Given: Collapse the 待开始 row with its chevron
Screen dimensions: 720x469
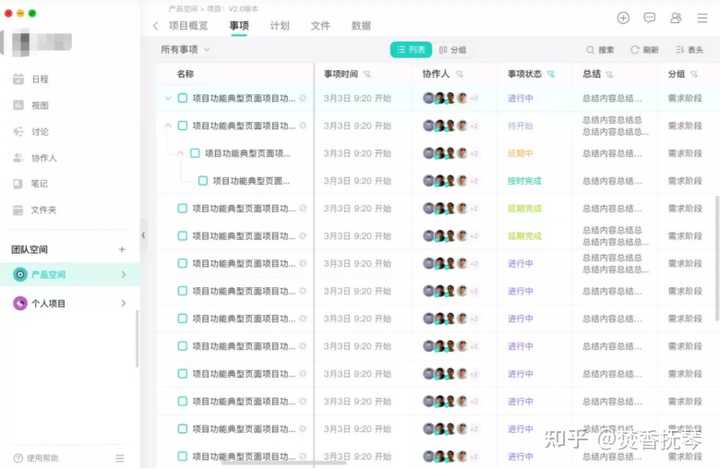Looking at the screenshot, I should click(168, 125).
